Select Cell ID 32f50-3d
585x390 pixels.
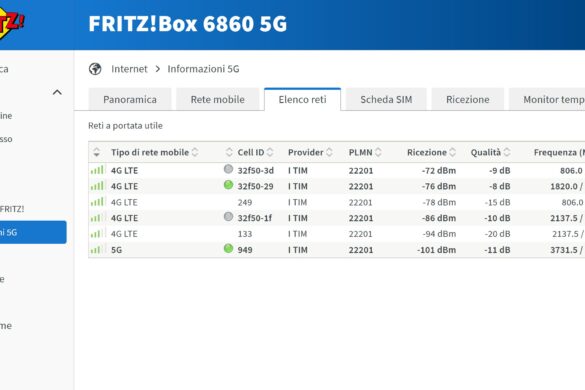click(256, 171)
